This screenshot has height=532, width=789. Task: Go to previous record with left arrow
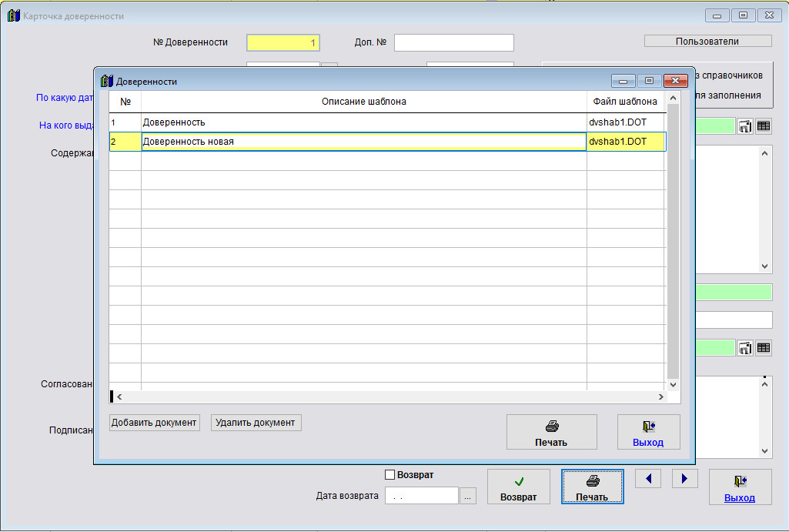648,479
